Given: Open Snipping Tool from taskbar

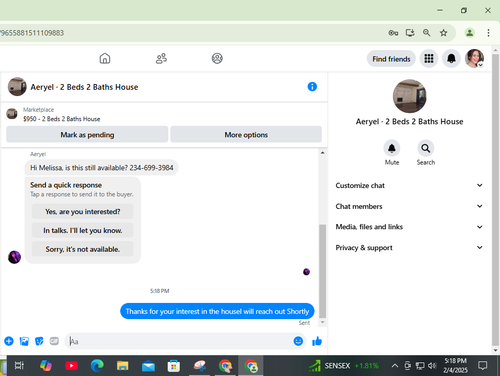Looking at the screenshot, I should click(199, 366).
